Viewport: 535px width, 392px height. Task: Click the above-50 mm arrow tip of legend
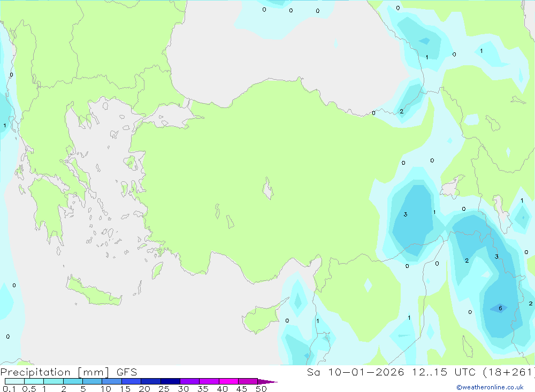tap(267, 382)
